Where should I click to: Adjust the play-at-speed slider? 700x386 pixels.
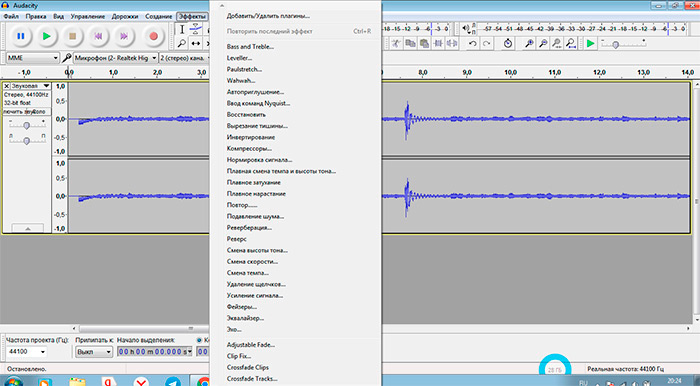pyautogui.click(x=615, y=45)
